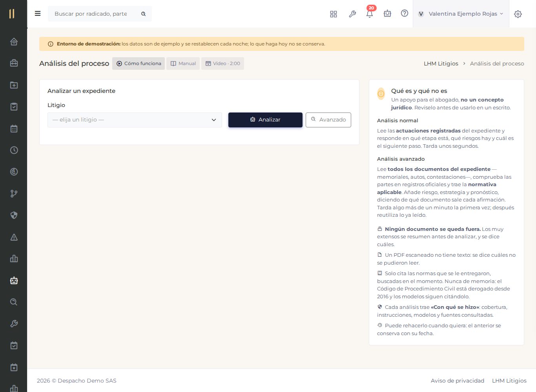
Task: Open bar chart icon above the robot icon
Action: click(14, 259)
